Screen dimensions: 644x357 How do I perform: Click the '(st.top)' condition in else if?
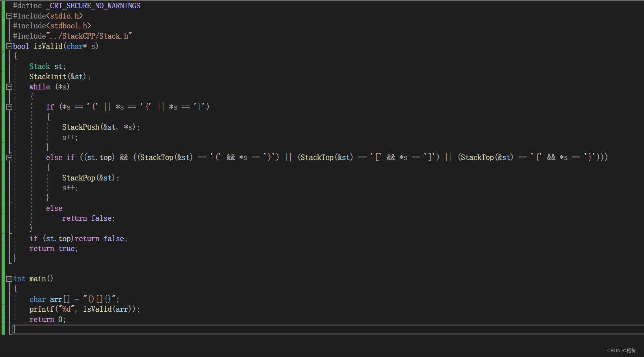point(99,157)
